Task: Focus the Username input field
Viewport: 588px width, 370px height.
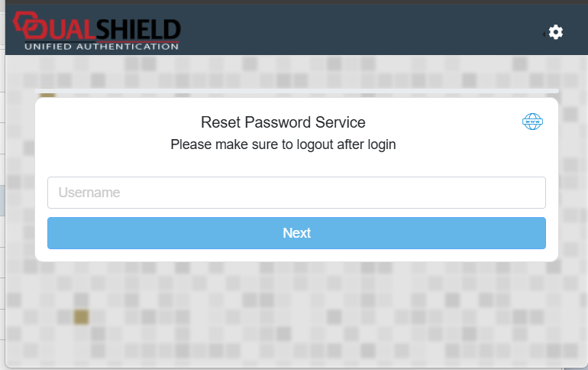Action: click(x=296, y=193)
